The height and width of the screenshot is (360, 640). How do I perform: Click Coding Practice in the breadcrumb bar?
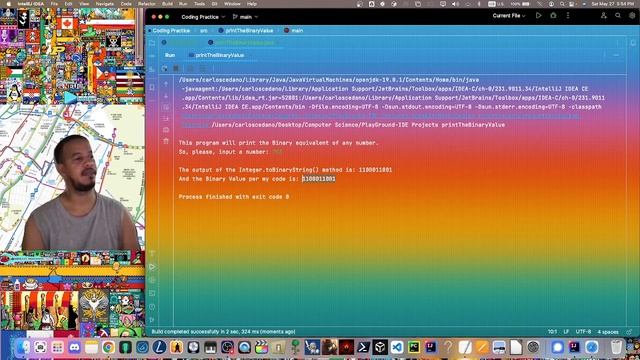pos(171,31)
